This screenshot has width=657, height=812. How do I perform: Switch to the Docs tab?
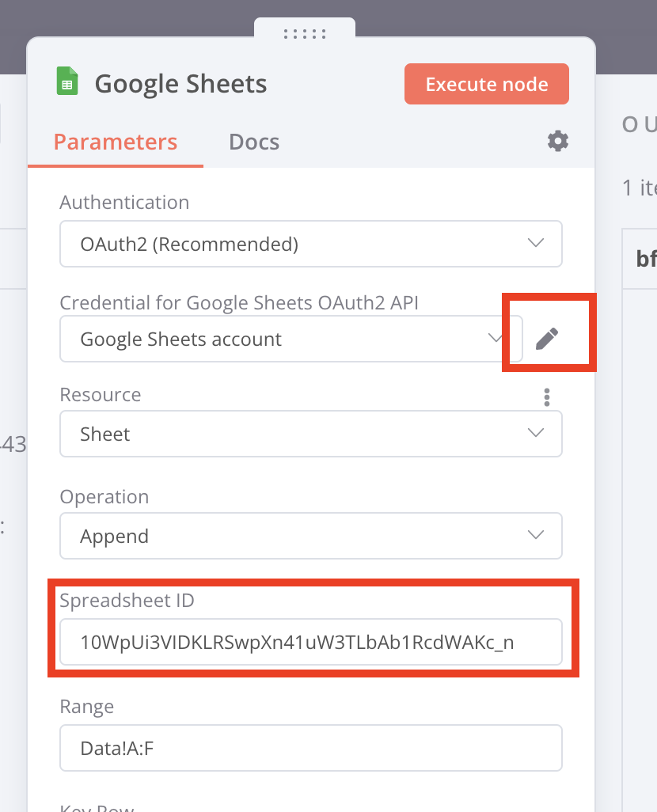(x=253, y=142)
